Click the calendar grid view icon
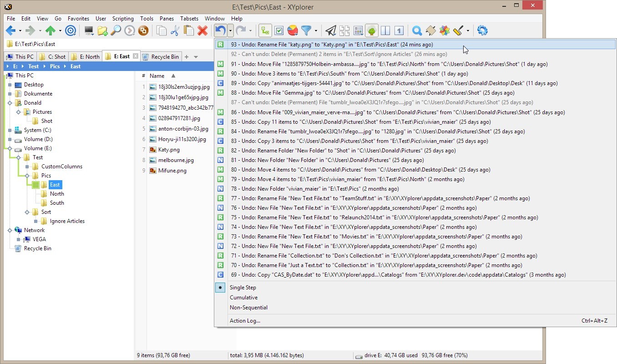The width and height of the screenshot is (617, 364). pos(358,30)
